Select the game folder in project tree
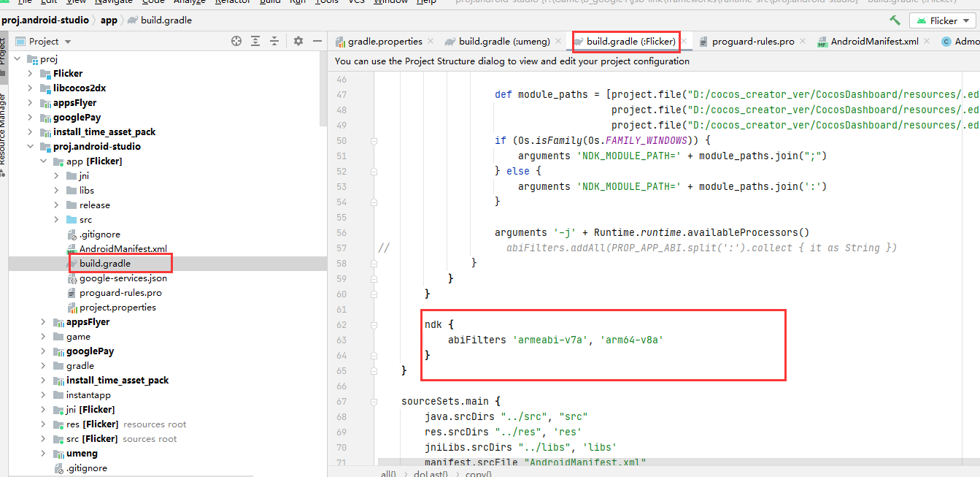Image resolution: width=980 pixels, height=477 pixels. (x=78, y=337)
